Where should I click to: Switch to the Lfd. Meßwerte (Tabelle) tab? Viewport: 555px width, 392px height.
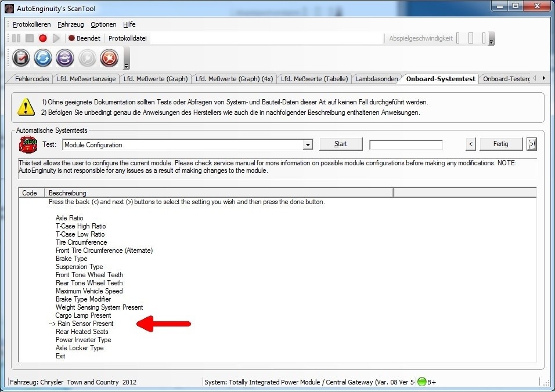pos(314,79)
